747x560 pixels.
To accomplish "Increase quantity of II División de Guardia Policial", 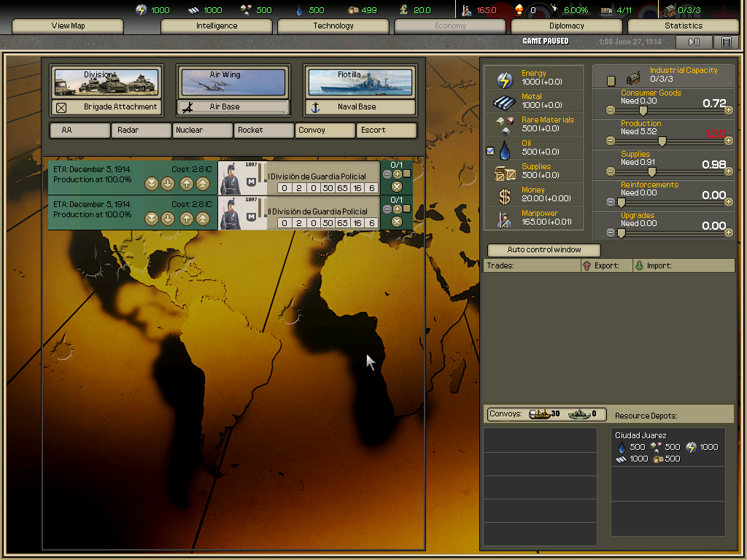I will coord(398,209).
